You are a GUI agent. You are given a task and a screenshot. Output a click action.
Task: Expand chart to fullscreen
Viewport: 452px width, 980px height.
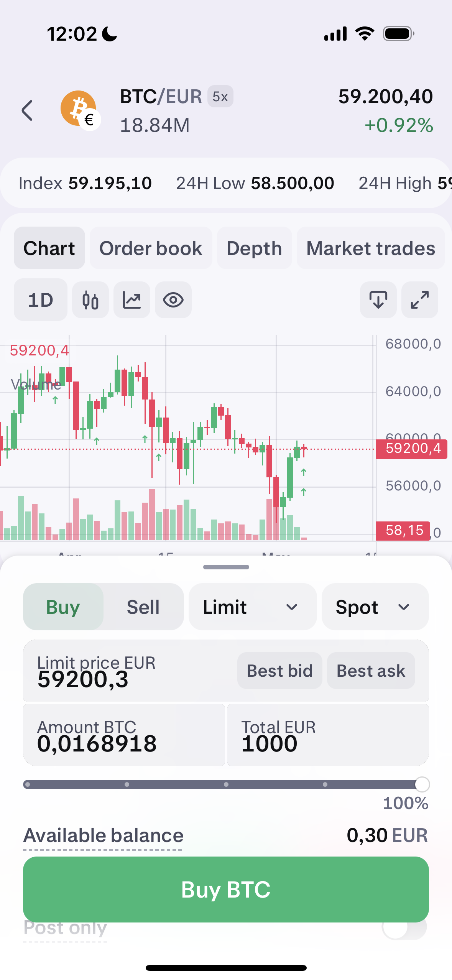pos(420,300)
